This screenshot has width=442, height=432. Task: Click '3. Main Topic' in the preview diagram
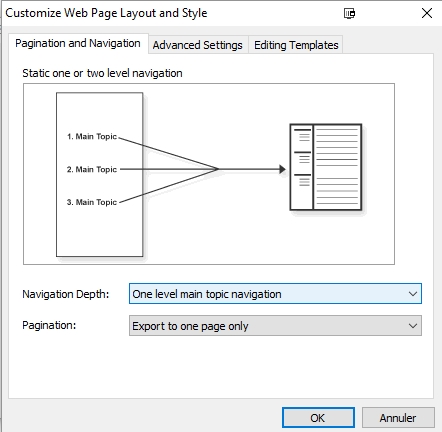click(x=92, y=202)
